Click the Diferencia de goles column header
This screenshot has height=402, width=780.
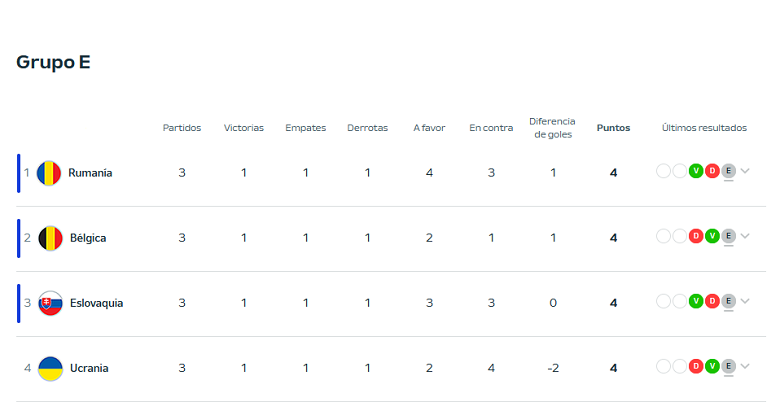click(x=552, y=127)
